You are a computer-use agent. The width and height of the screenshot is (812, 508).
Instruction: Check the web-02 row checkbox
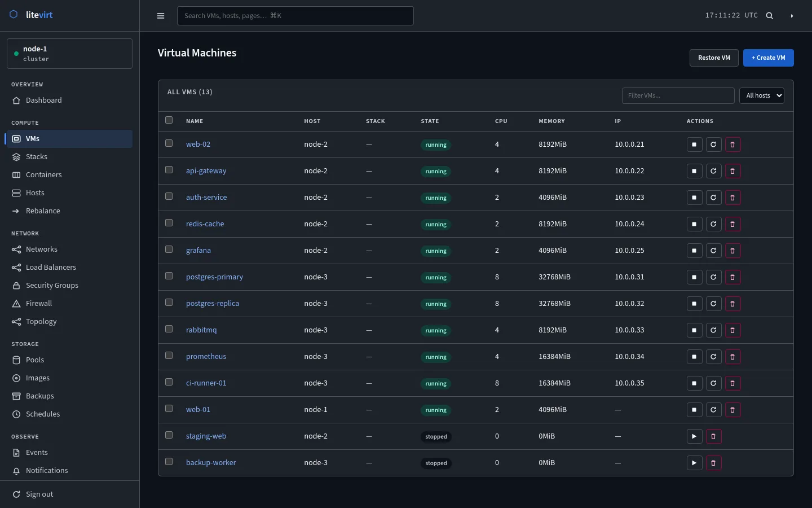[x=169, y=143]
